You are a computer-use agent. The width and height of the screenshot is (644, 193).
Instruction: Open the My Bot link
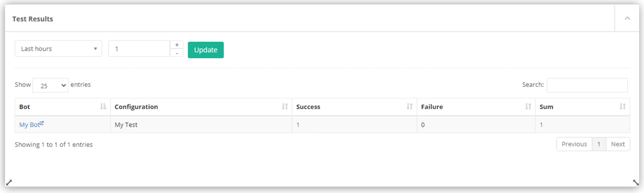point(29,125)
